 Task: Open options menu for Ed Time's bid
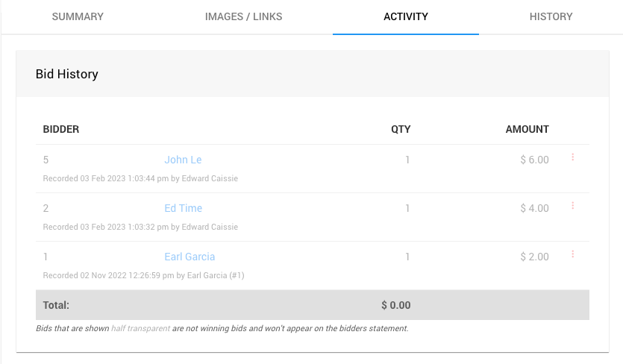[x=573, y=206]
